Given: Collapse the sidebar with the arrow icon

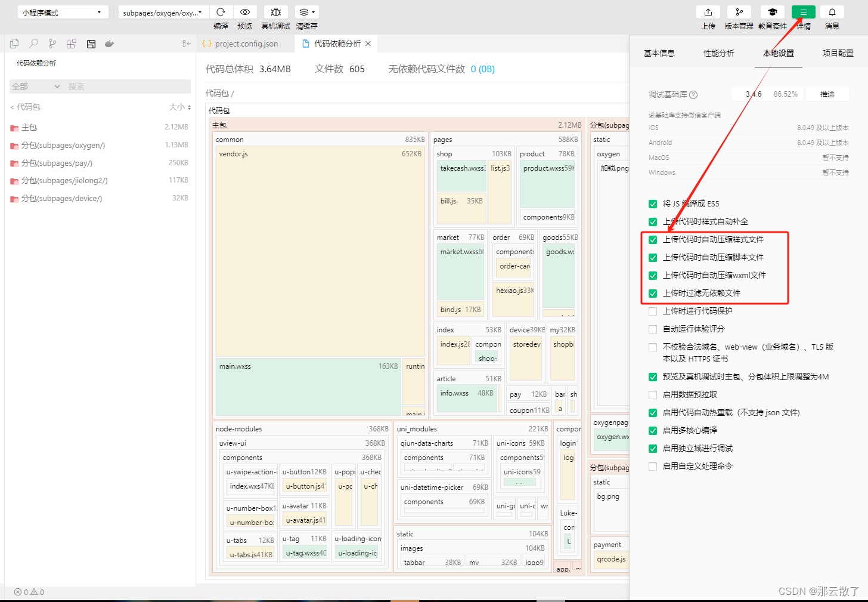Looking at the screenshot, I should click(x=187, y=44).
